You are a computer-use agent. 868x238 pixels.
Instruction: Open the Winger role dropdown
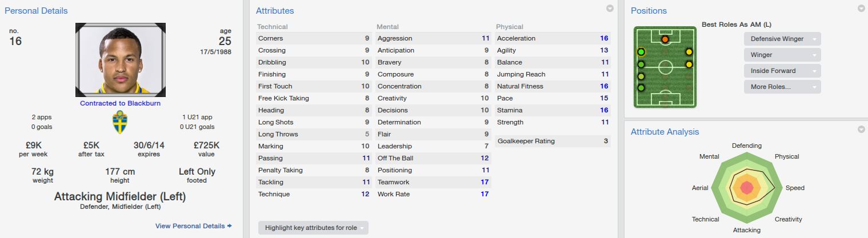782,55
